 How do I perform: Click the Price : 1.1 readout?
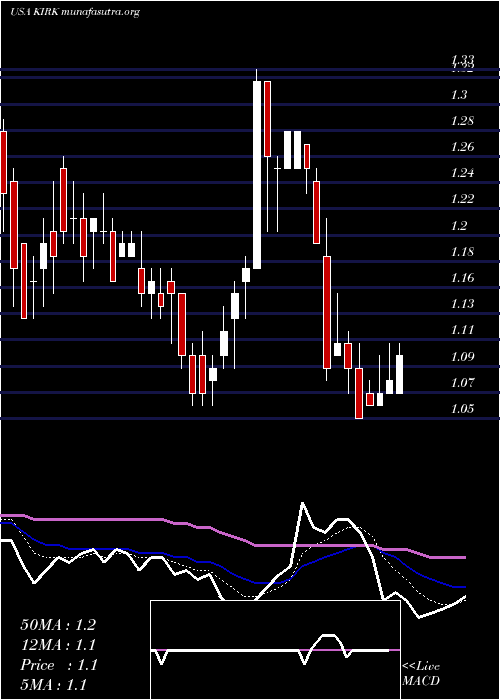click(x=58, y=665)
